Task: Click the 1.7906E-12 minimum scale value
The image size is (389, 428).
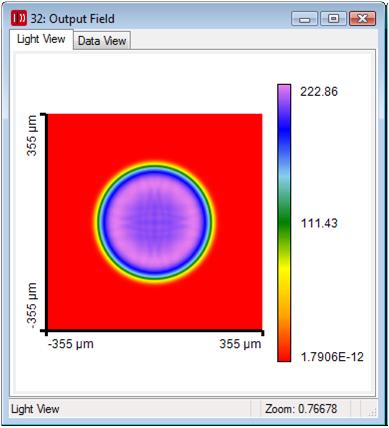Action: 332,357
